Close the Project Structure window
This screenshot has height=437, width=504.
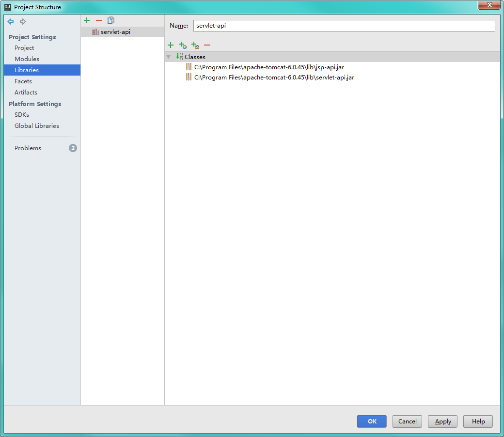(489, 5)
